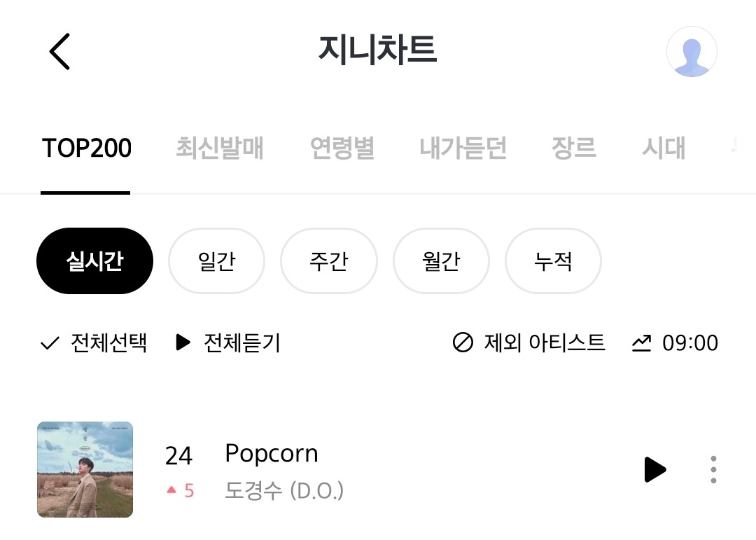This screenshot has width=756, height=540.
Task: Select the 월간 filter pill
Action: point(441,261)
